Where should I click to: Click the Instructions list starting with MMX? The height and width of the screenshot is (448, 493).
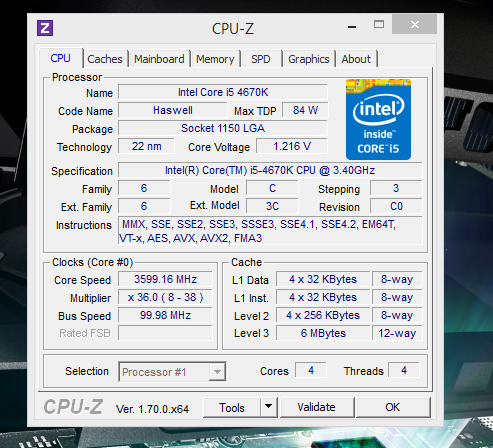270,231
